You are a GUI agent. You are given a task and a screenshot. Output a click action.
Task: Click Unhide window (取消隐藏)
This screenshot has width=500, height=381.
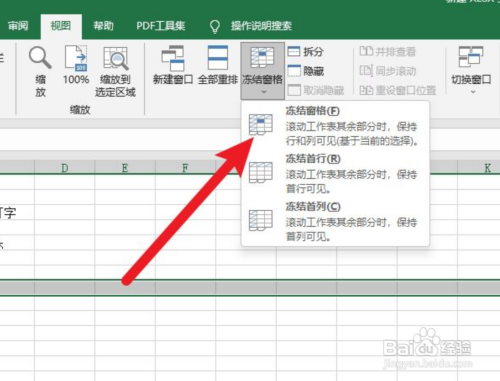(x=316, y=90)
